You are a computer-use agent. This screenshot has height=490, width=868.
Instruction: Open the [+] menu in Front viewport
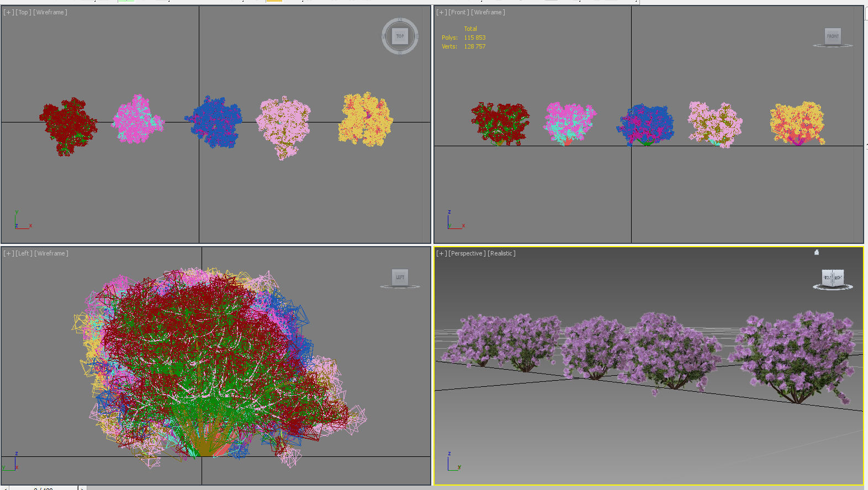pyautogui.click(x=441, y=12)
